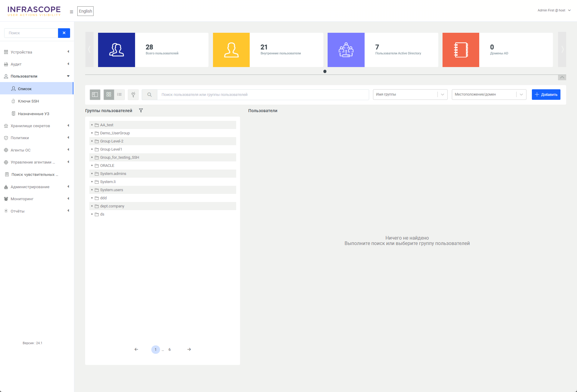Click the Добавить add button
This screenshot has width=577, height=392.
[x=546, y=95]
